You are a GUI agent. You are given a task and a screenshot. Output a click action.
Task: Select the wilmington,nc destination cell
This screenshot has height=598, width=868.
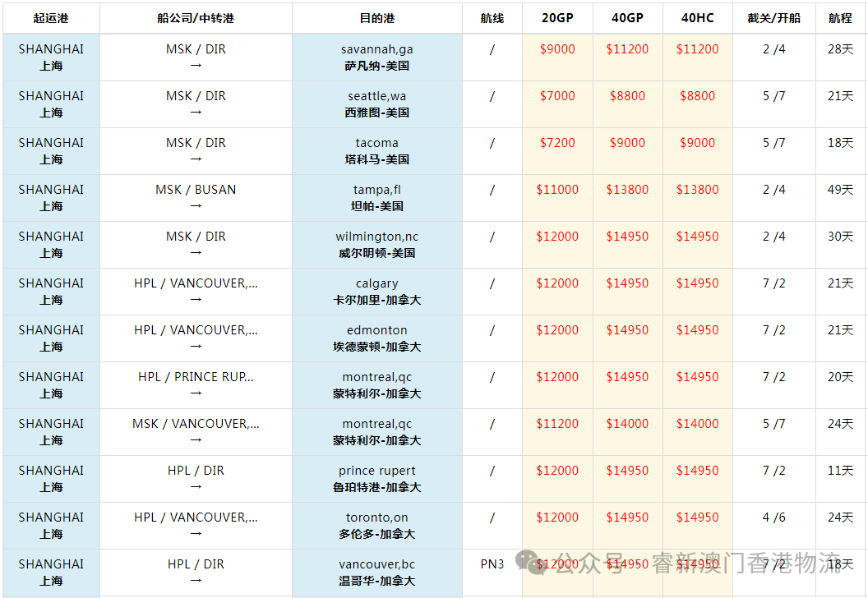click(x=377, y=245)
